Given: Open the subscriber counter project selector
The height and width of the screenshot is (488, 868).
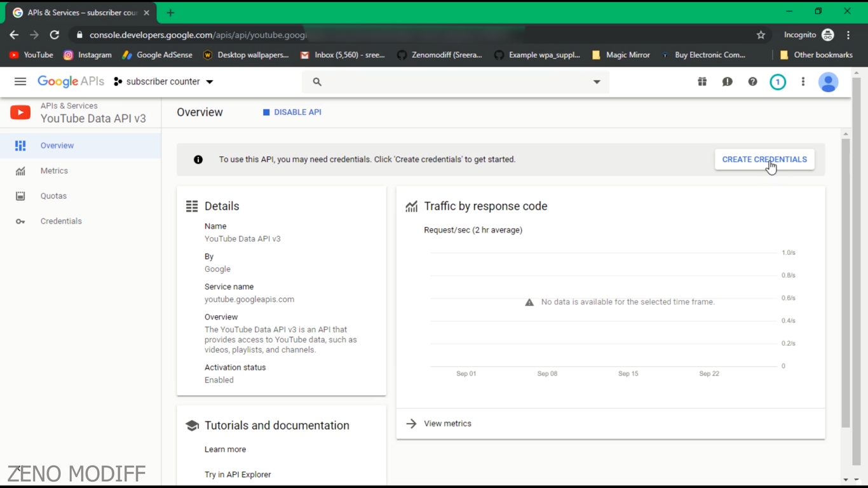Looking at the screenshot, I should [x=163, y=81].
